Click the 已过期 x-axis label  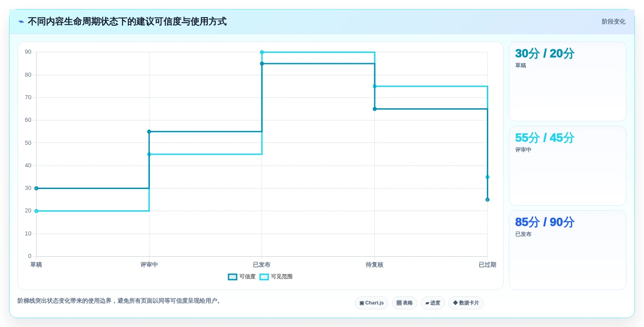[487, 265]
